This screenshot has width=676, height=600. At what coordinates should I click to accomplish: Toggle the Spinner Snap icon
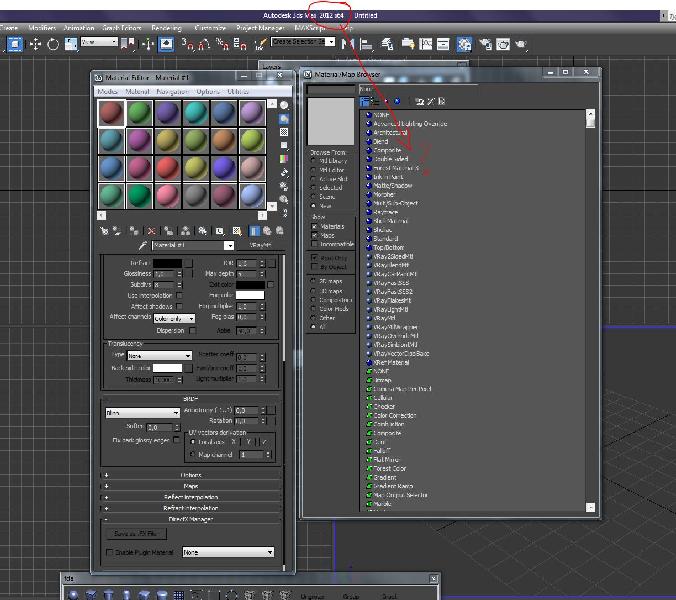click(240, 44)
